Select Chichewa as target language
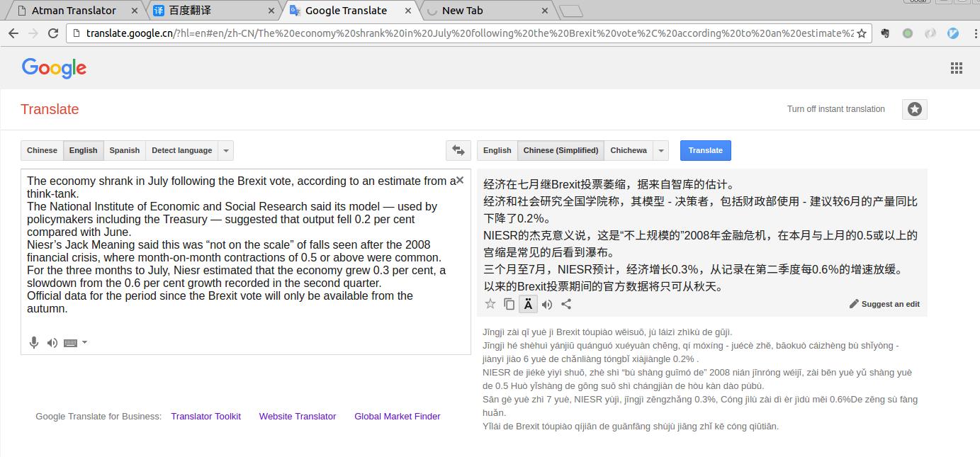The width and height of the screenshot is (980, 457). coord(629,150)
